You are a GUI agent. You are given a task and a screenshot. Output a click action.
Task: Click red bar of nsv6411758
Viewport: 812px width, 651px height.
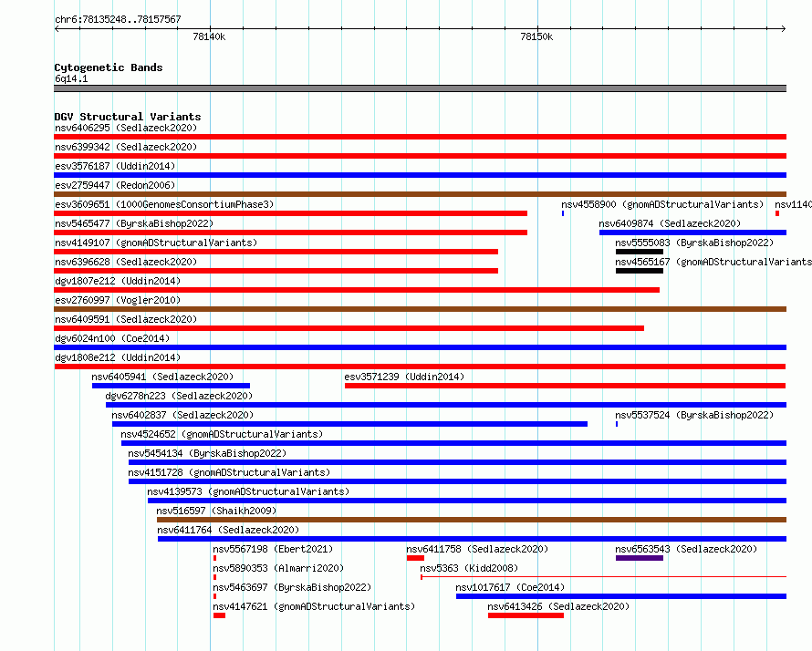(x=415, y=558)
